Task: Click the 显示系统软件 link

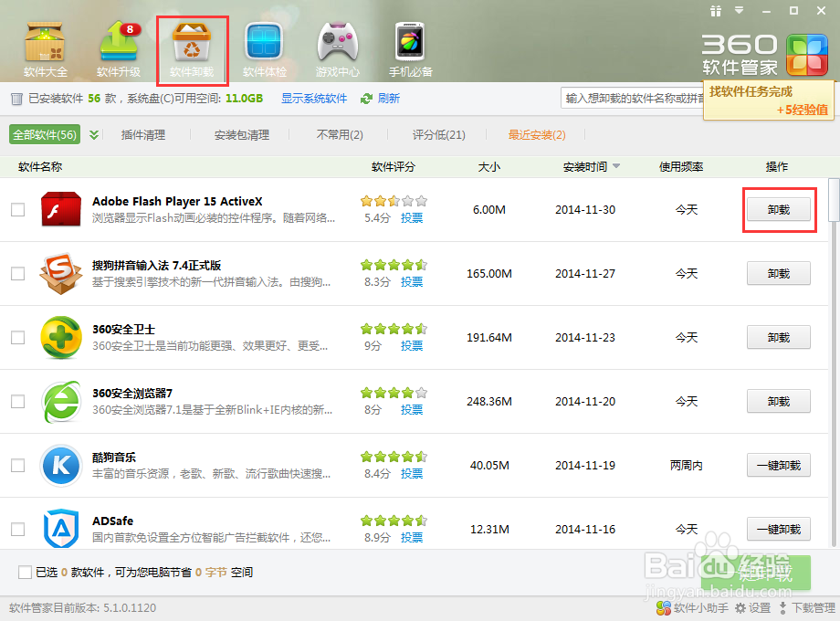Action: pos(314,99)
